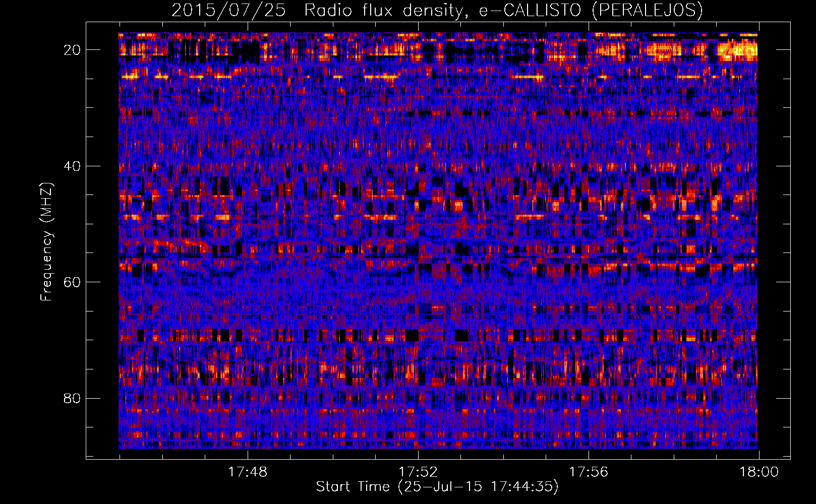This screenshot has height=504, width=816.
Task: Click the 'Frequency (MHZ)' axis title
Action: point(46,241)
